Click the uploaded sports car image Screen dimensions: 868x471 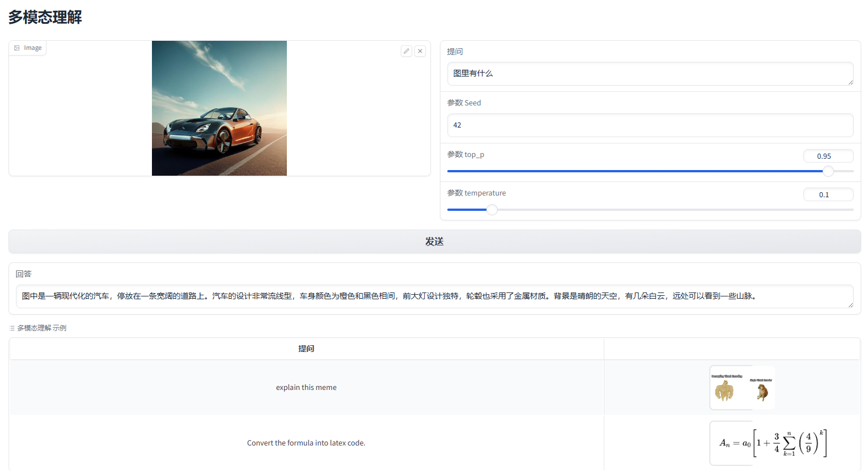point(219,108)
